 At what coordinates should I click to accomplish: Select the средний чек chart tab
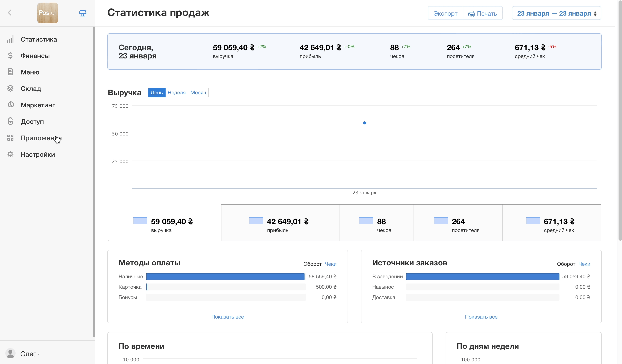(x=551, y=223)
